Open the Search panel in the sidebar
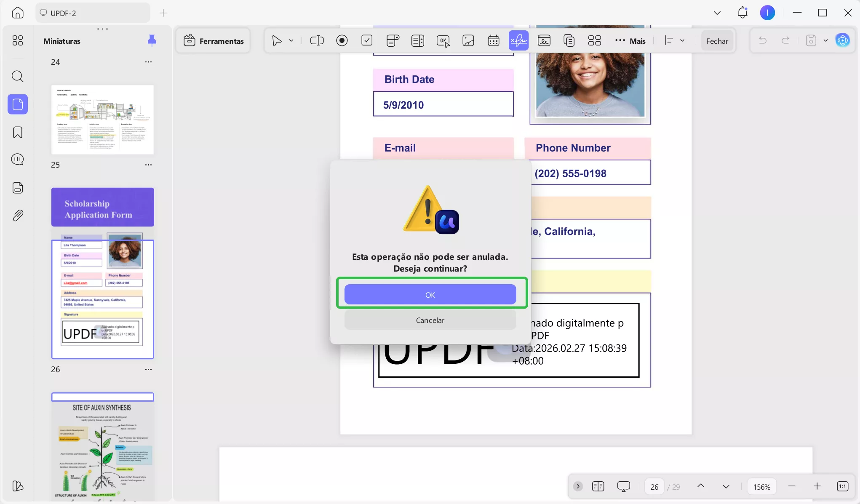This screenshot has height=504, width=860. tap(17, 76)
